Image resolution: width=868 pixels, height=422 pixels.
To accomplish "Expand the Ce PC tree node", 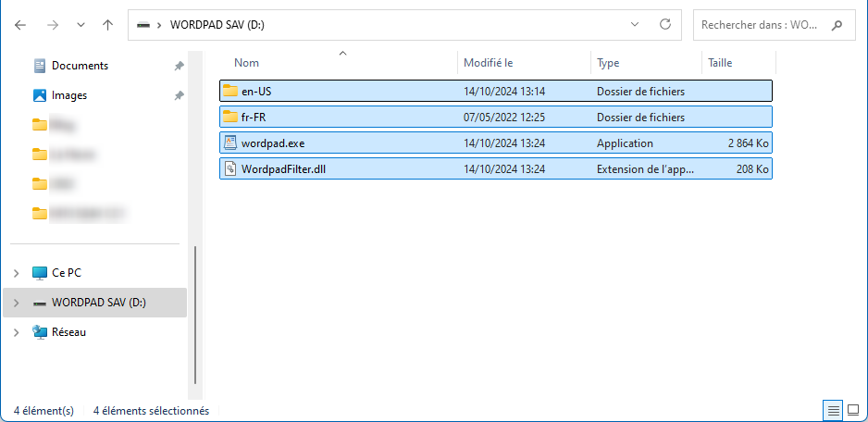I will 17,273.
